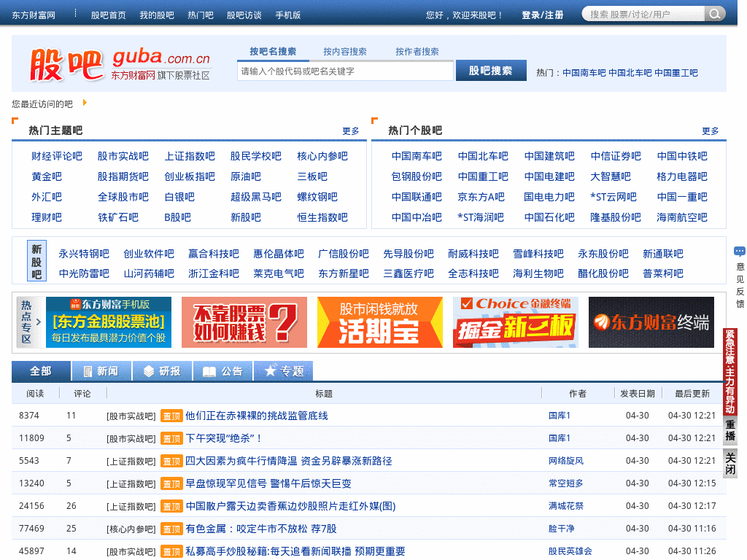Open 我的股吧 menu item
This screenshot has height=560, width=747.
tap(157, 15)
